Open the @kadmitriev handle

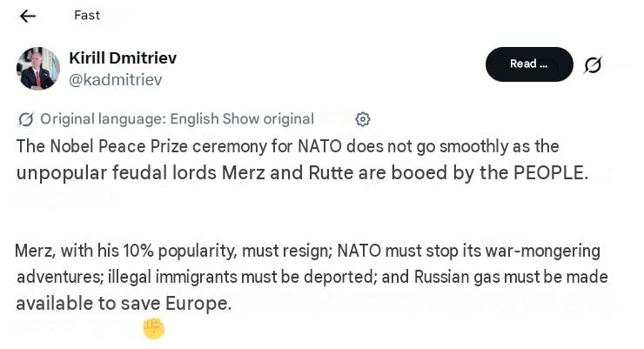pyautogui.click(x=116, y=80)
